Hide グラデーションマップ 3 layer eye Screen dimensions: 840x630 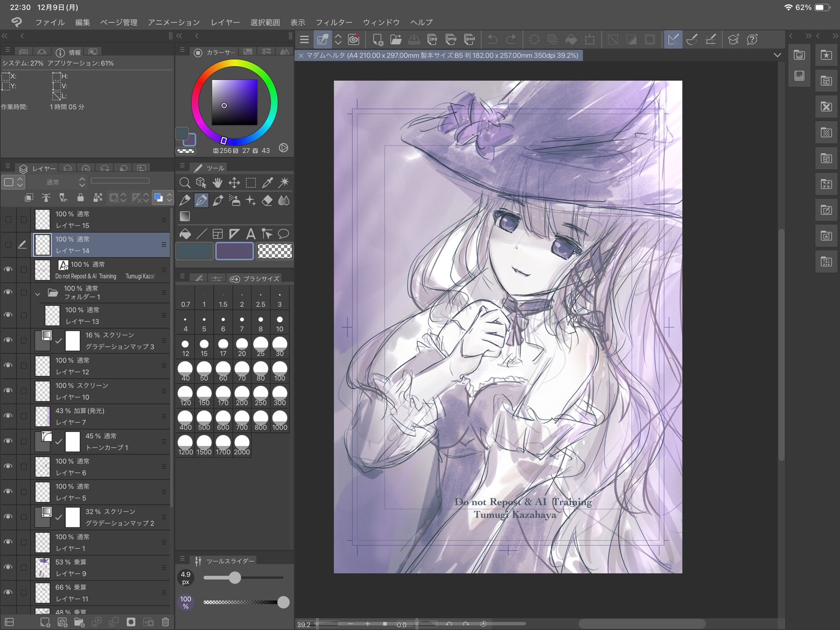pyautogui.click(x=8, y=340)
